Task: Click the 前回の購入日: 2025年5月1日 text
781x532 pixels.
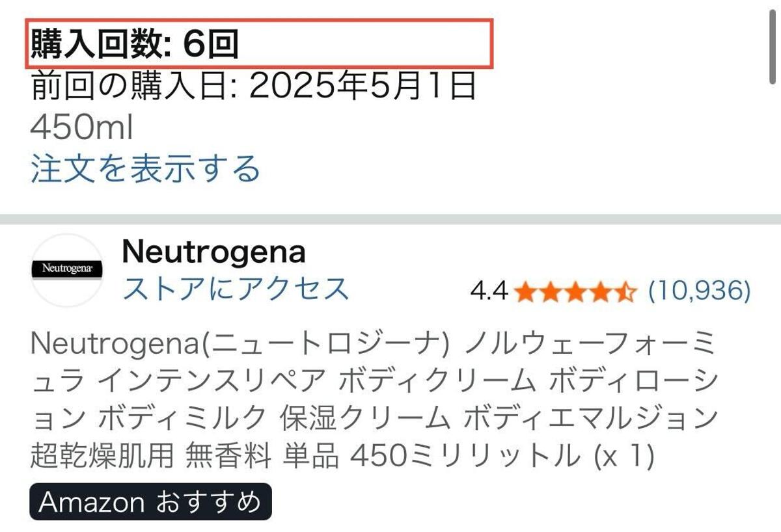Action: pyautogui.click(x=254, y=87)
